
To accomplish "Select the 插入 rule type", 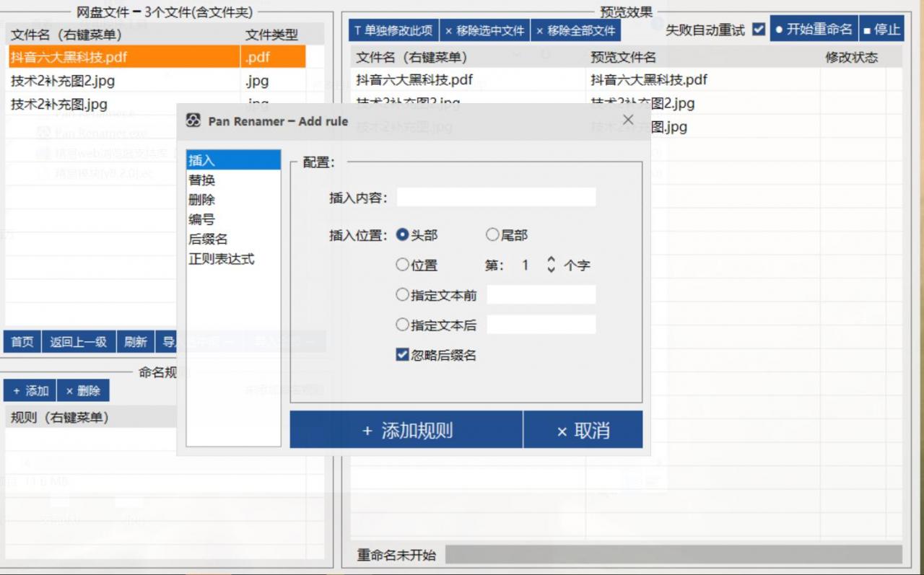I will coord(233,160).
